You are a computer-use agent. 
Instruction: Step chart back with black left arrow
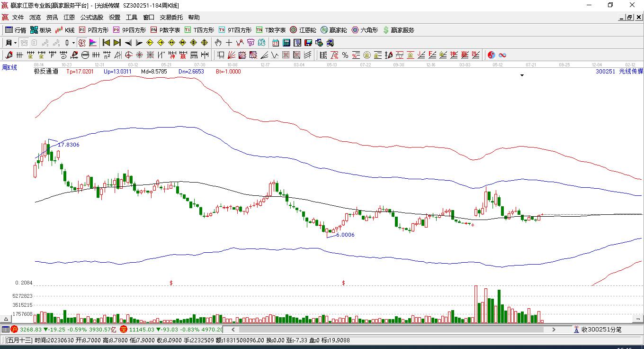coord(128,43)
